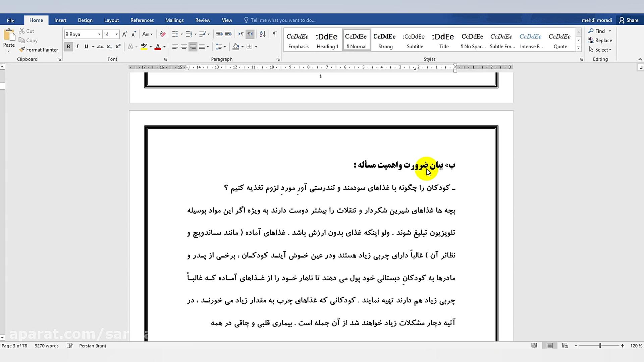644x362 pixels.
Task: Apply Bold formatting
Action: [68, 47]
